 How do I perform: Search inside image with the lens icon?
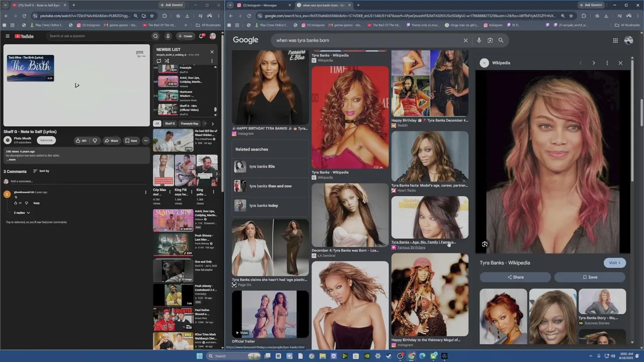[x=485, y=244]
